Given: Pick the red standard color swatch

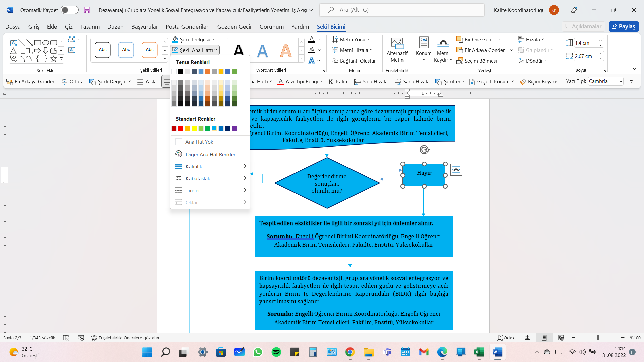Looking at the screenshot, I should [181, 128].
